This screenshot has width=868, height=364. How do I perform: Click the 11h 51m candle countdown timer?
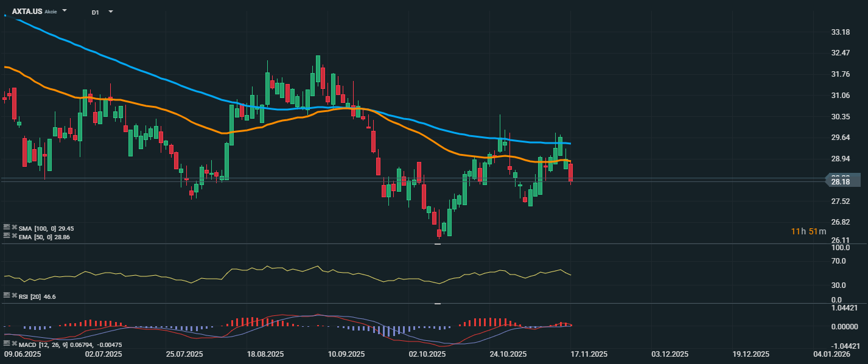point(808,231)
